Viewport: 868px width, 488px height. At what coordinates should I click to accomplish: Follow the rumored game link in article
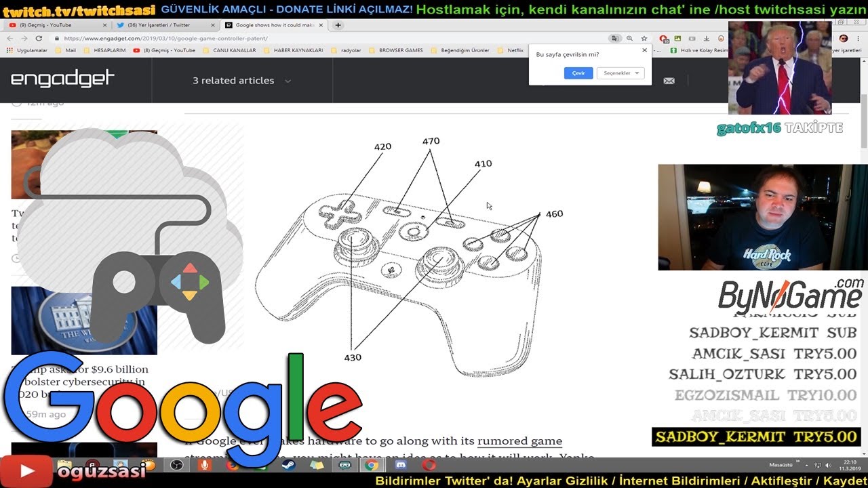coord(520,441)
